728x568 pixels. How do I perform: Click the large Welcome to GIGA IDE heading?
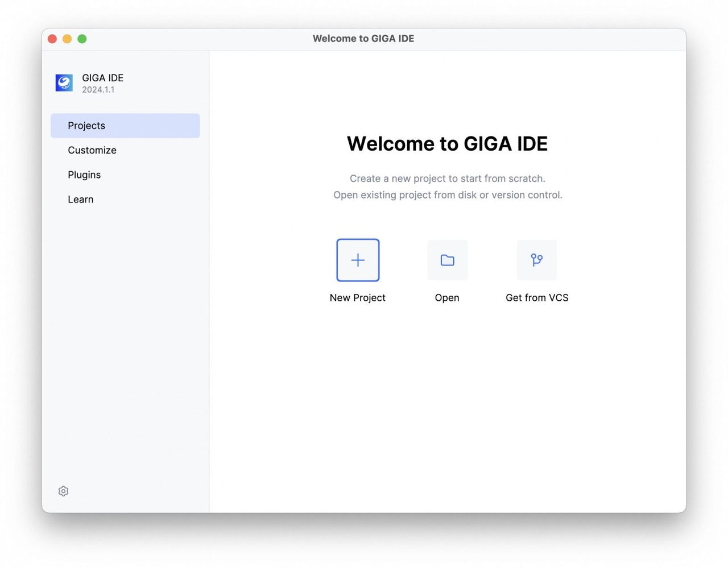click(447, 144)
